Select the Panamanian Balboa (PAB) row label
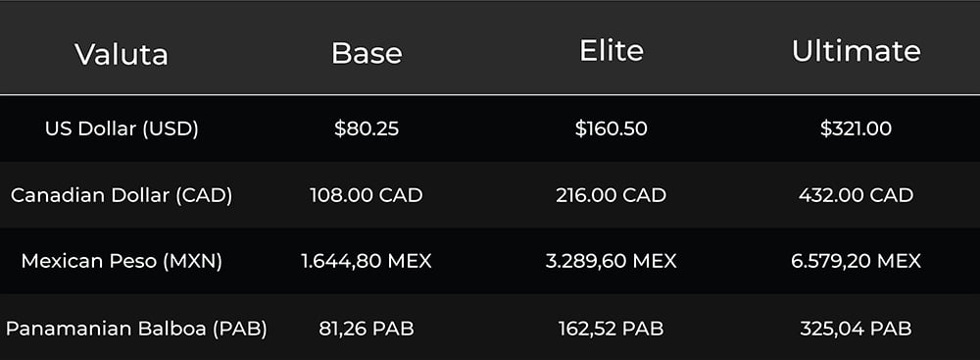 point(137,328)
